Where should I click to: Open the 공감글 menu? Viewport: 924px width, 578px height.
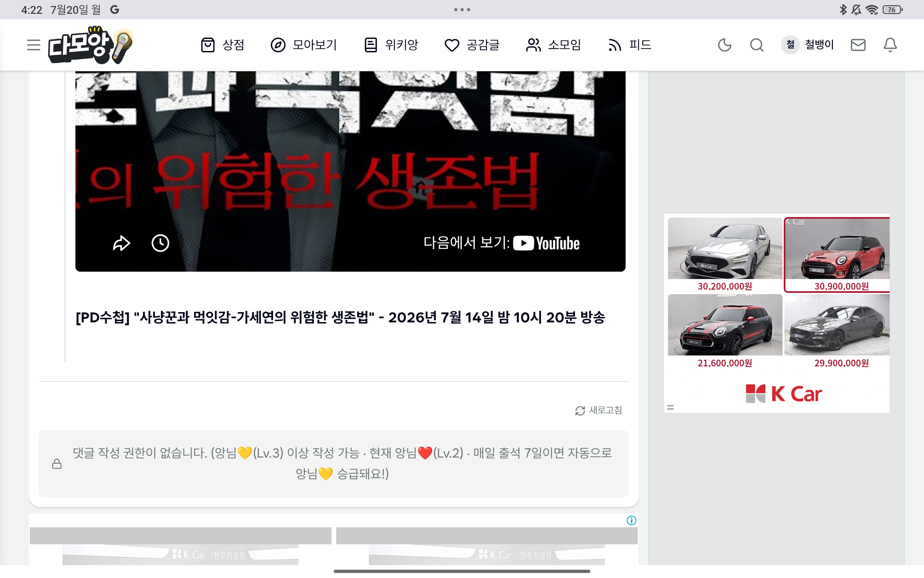[472, 45]
